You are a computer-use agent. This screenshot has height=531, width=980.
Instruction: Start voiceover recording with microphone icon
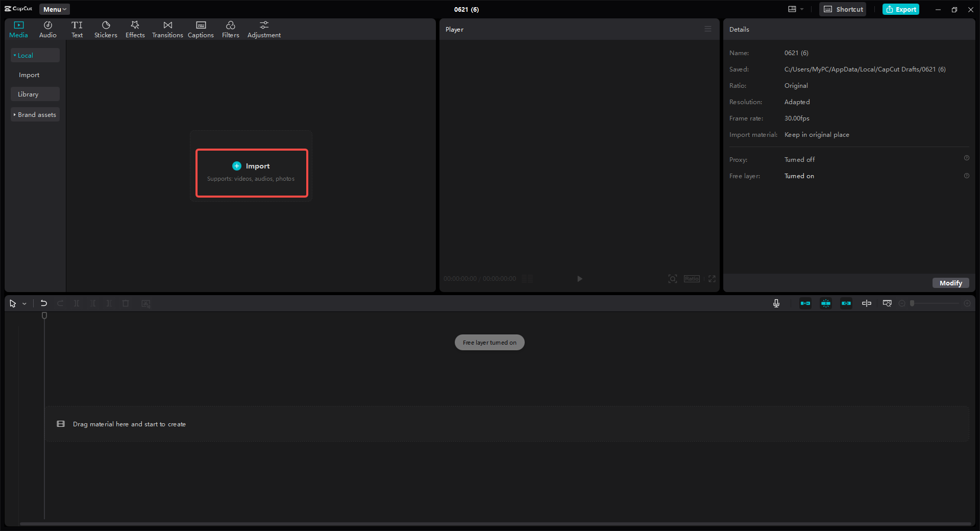[776, 303]
